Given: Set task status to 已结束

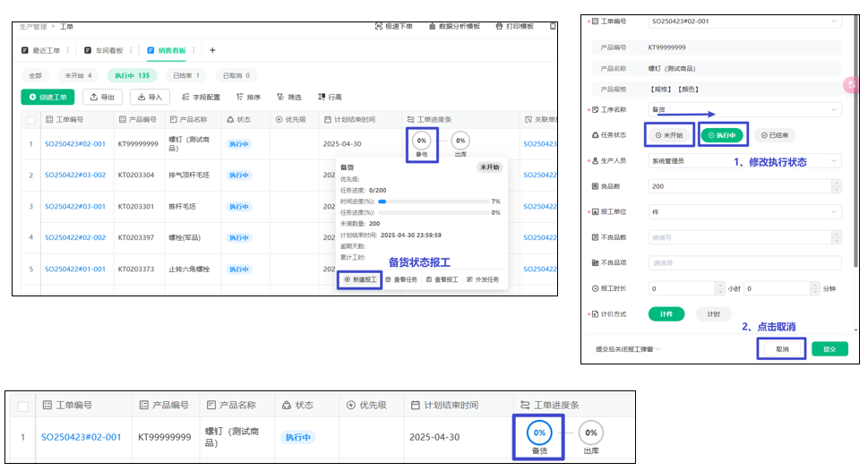Looking at the screenshot, I should (775, 135).
